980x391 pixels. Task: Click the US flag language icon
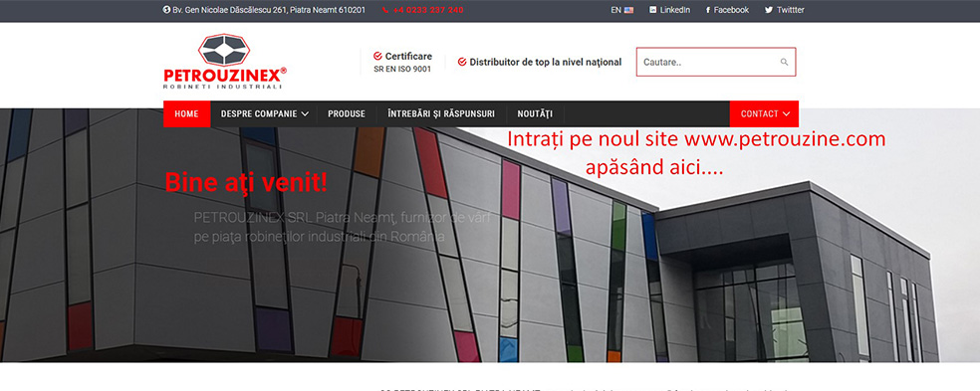click(628, 10)
